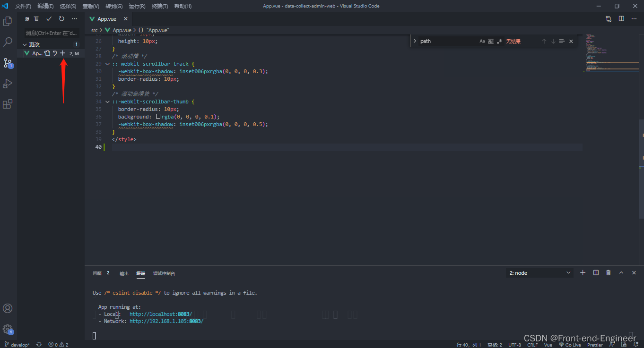Open the 选择(S) menu
This screenshot has width=644, height=348.
click(68, 6)
